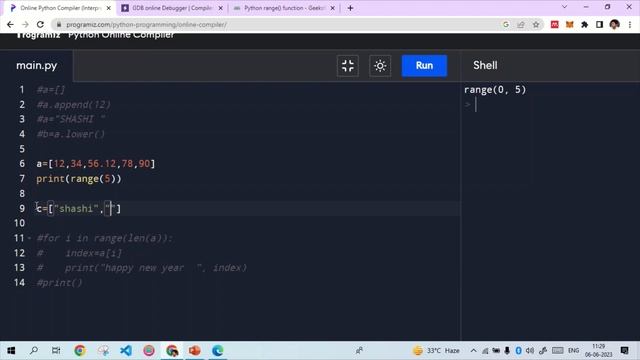Open PowerPoint from taskbar
Screen dimensions: 640x360
[x=194, y=350]
